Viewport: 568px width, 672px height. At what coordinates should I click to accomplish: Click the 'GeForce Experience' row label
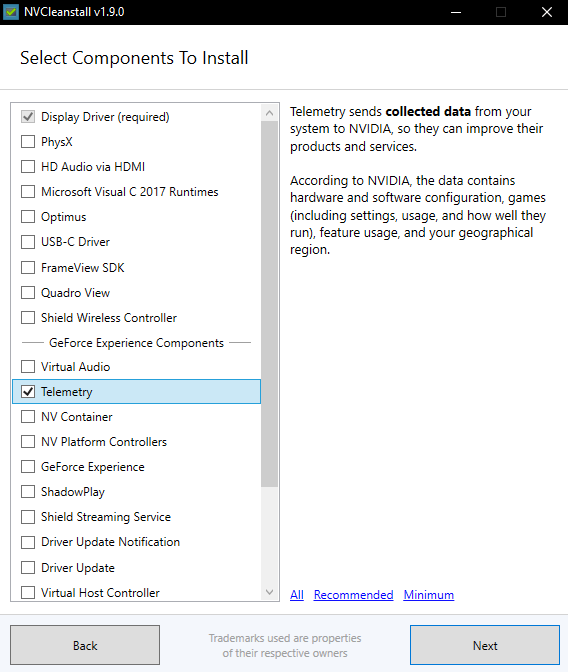[93, 467]
